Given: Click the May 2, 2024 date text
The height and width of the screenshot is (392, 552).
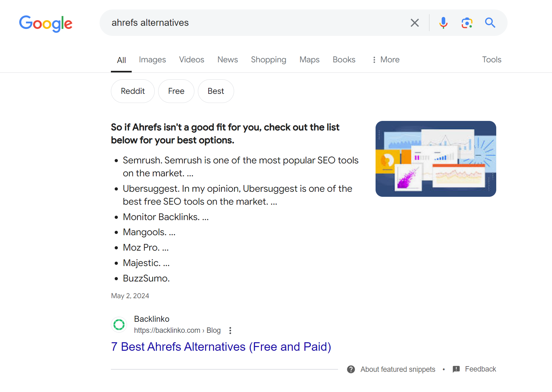Looking at the screenshot, I should tap(130, 296).
